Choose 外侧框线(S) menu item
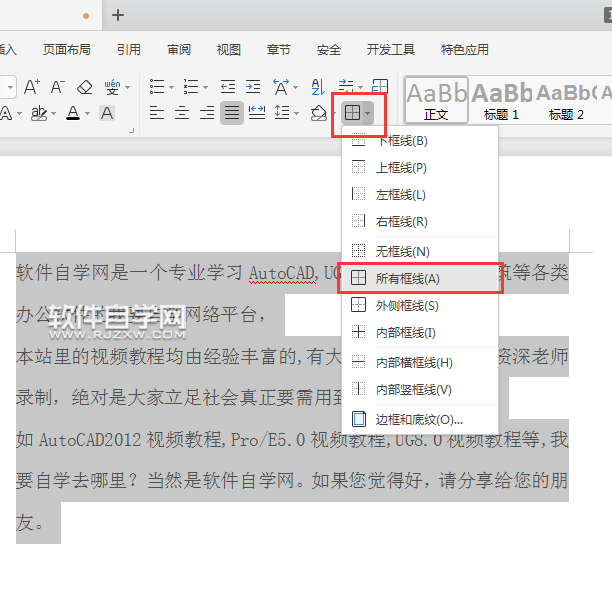This screenshot has height=595, width=612. click(x=420, y=305)
